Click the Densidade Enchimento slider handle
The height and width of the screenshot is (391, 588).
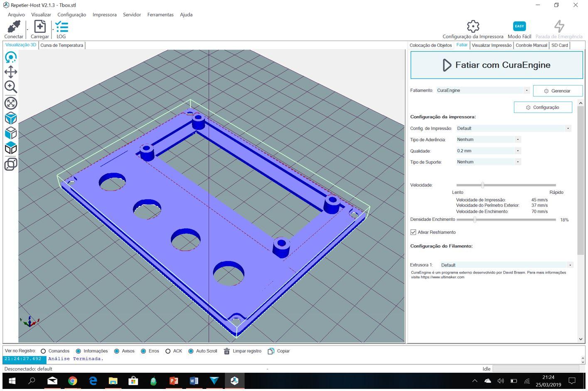point(475,220)
